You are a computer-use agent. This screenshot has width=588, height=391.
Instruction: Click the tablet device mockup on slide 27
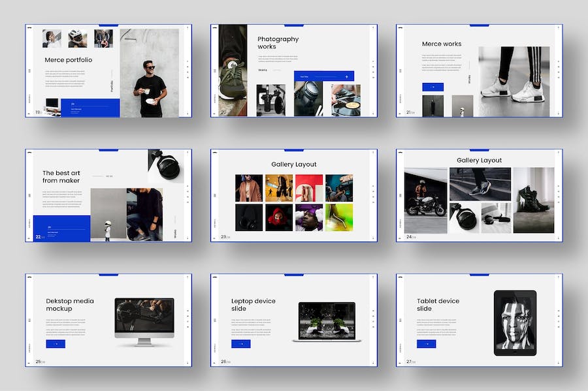click(x=515, y=322)
